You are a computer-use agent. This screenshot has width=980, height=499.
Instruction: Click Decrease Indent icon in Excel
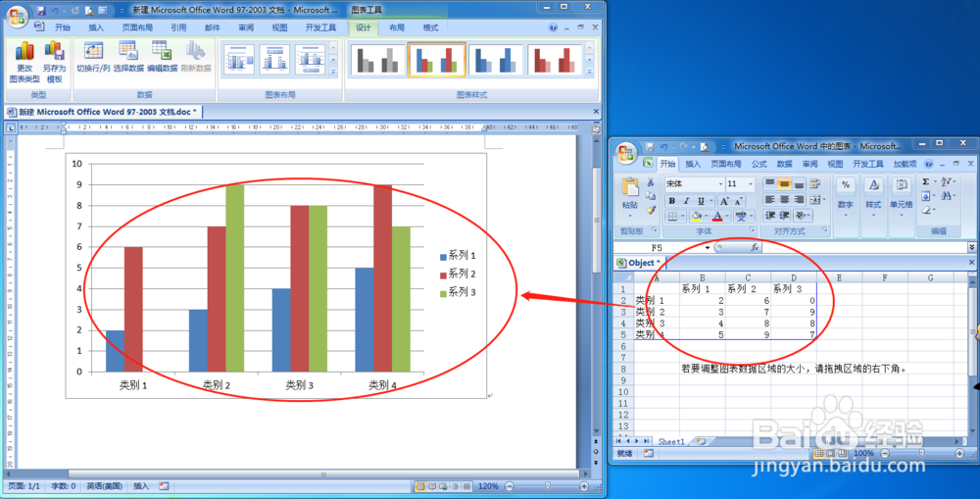[x=770, y=216]
